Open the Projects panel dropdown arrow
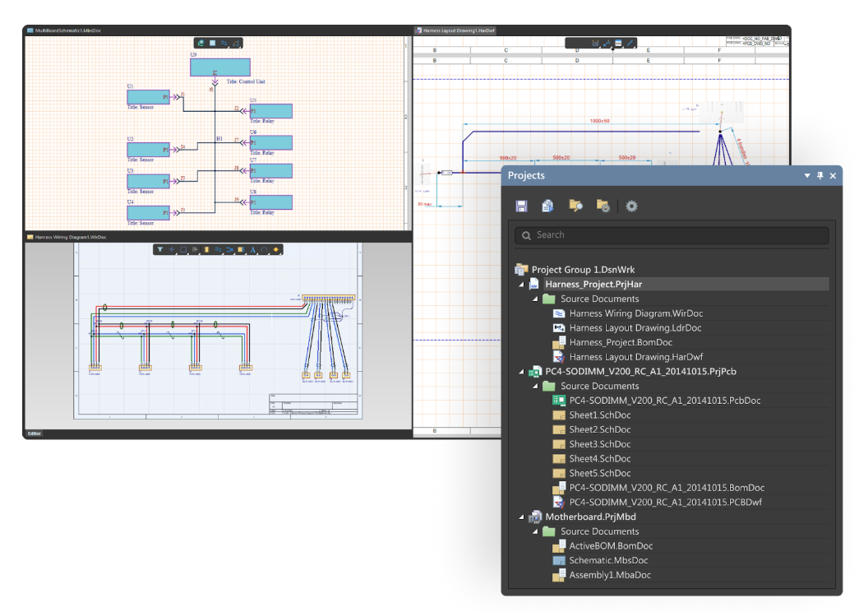868x612 pixels. point(806,176)
